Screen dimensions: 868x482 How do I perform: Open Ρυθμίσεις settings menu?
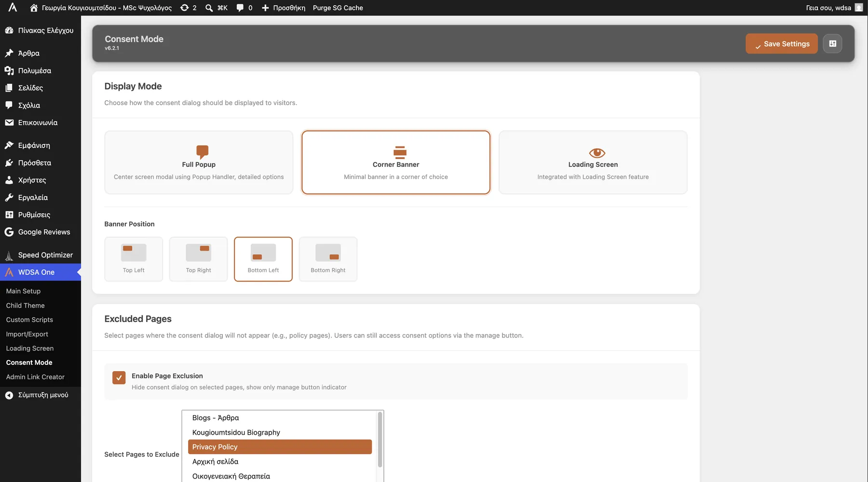tap(41, 214)
